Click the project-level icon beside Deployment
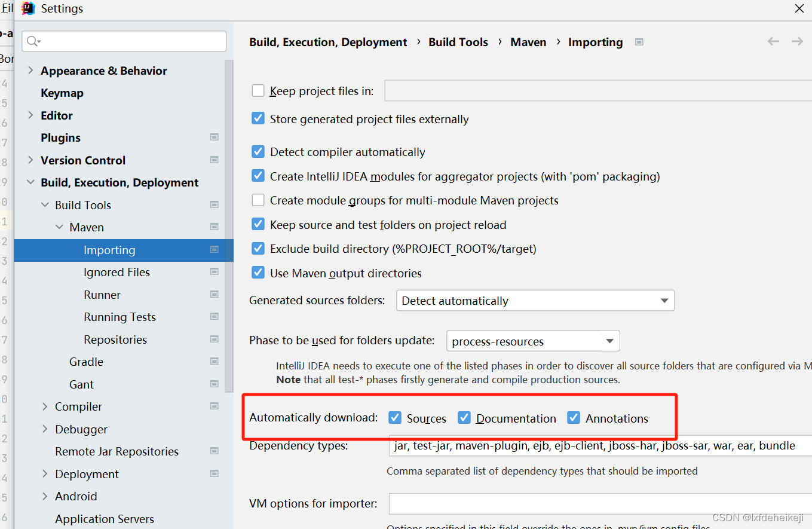This screenshot has height=529, width=812. click(x=215, y=473)
